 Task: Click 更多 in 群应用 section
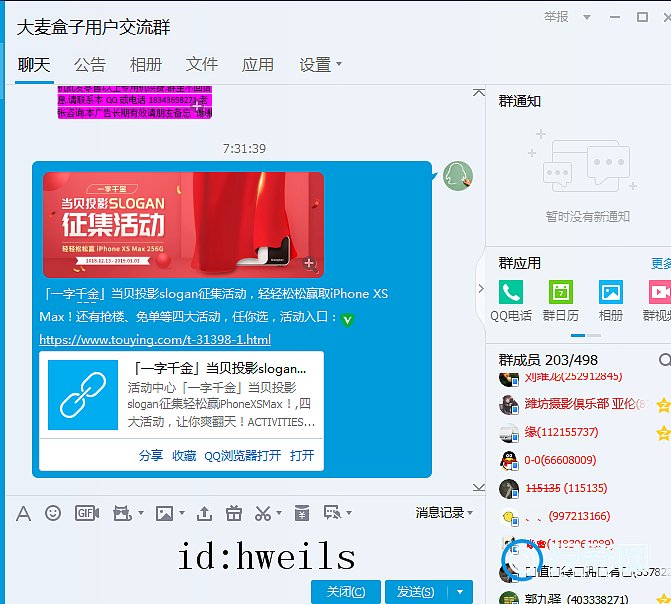click(661, 263)
